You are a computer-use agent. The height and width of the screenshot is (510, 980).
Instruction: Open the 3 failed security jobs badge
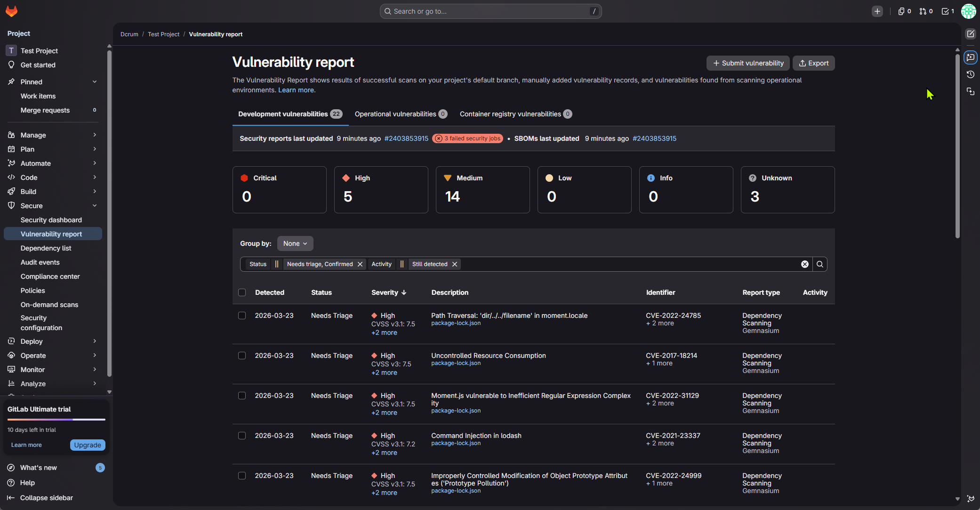pos(467,138)
